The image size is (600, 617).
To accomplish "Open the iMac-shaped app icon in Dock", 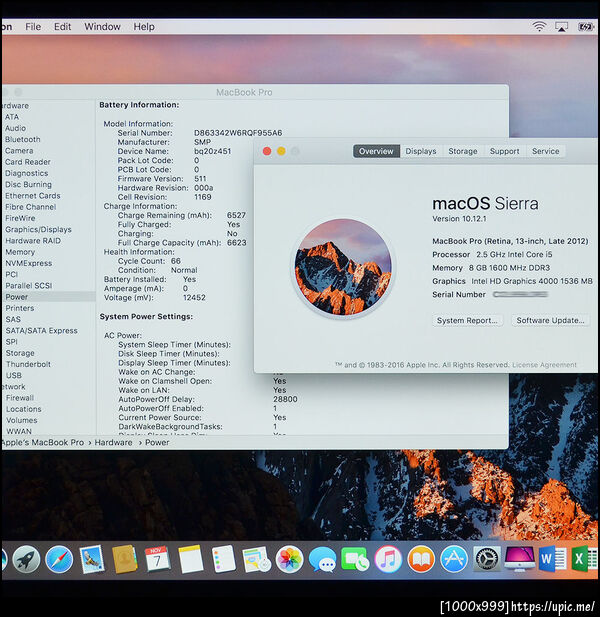I will pyautogui.click(x=519, y=559).
